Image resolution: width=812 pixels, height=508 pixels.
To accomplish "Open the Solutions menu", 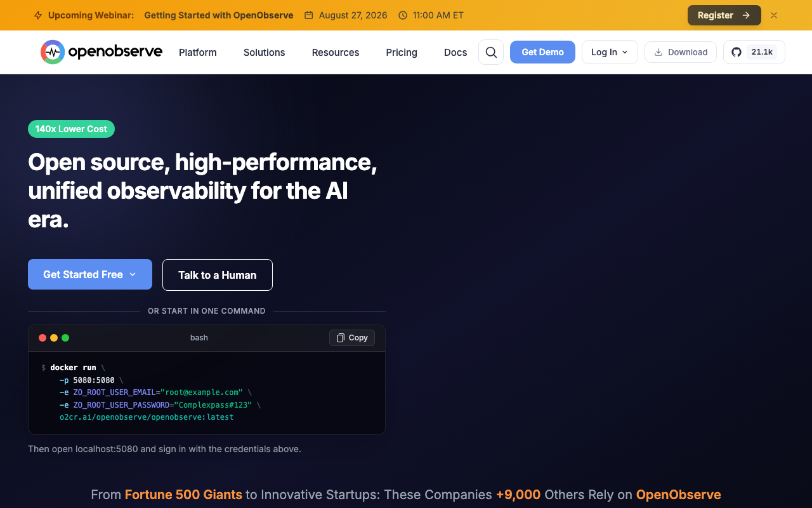I will 264,52.
